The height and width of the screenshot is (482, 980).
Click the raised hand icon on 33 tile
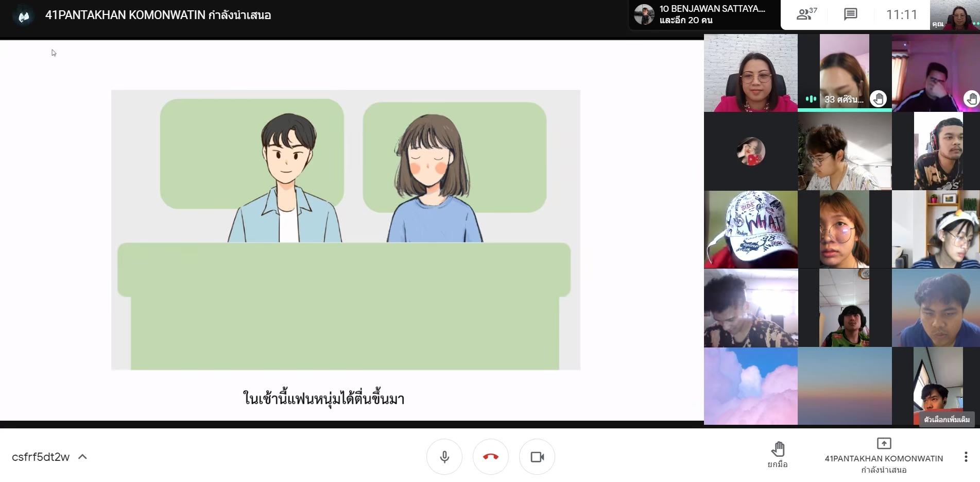pyautogui.click(x=878, y=98)
